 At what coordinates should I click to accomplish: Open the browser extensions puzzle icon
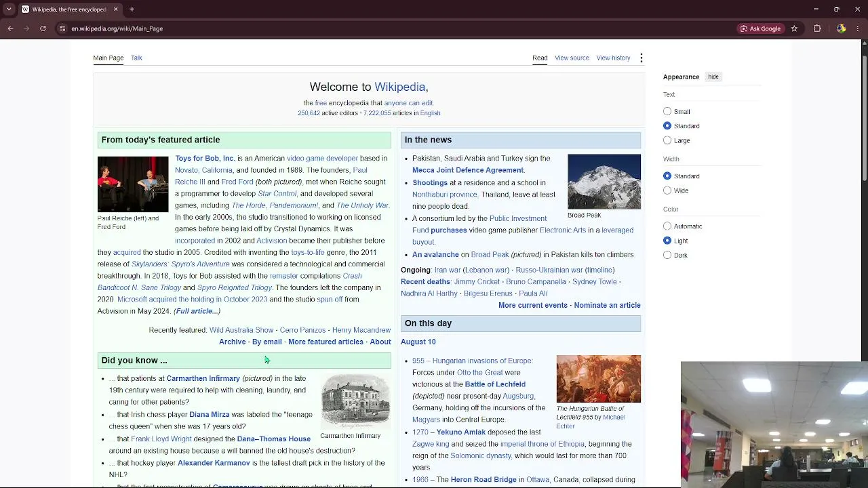click(x=817, y=28)
